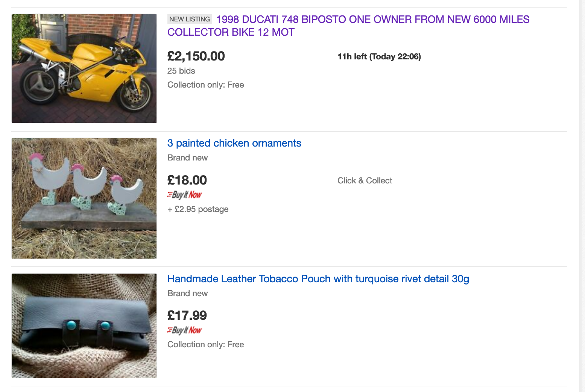Click Collection only: Free under the Ducati
This screenshot has height=392, width=585.
205,85
